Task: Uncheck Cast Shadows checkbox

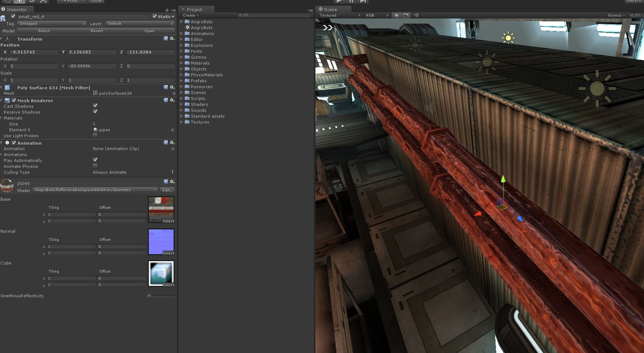Action: [x=95, y=106]
